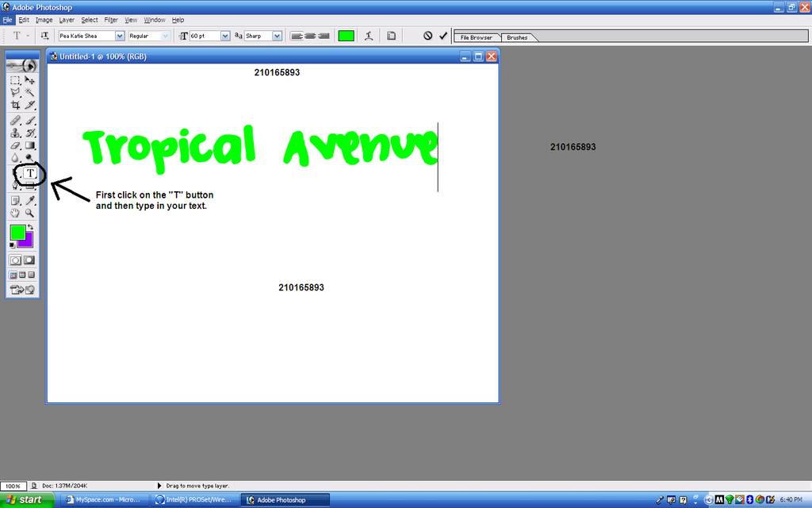
Task: Commit current text edits with checkmark
Action: coord(443,36)
